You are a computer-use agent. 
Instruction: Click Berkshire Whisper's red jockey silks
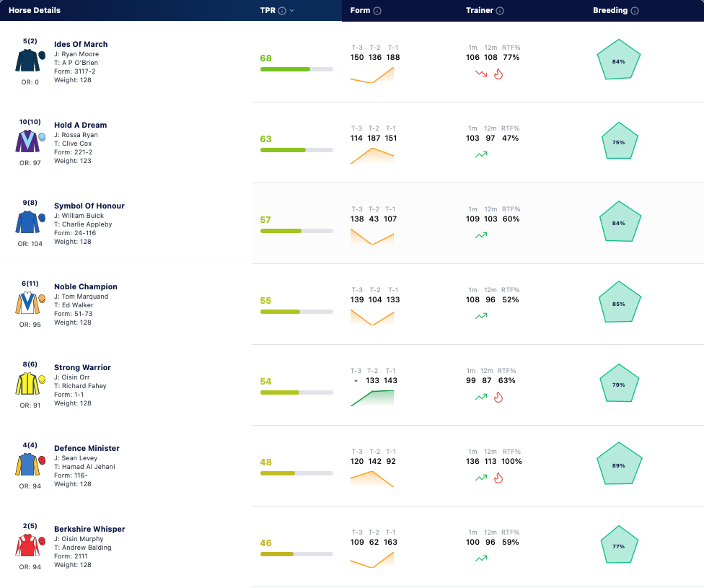[30, 545]
